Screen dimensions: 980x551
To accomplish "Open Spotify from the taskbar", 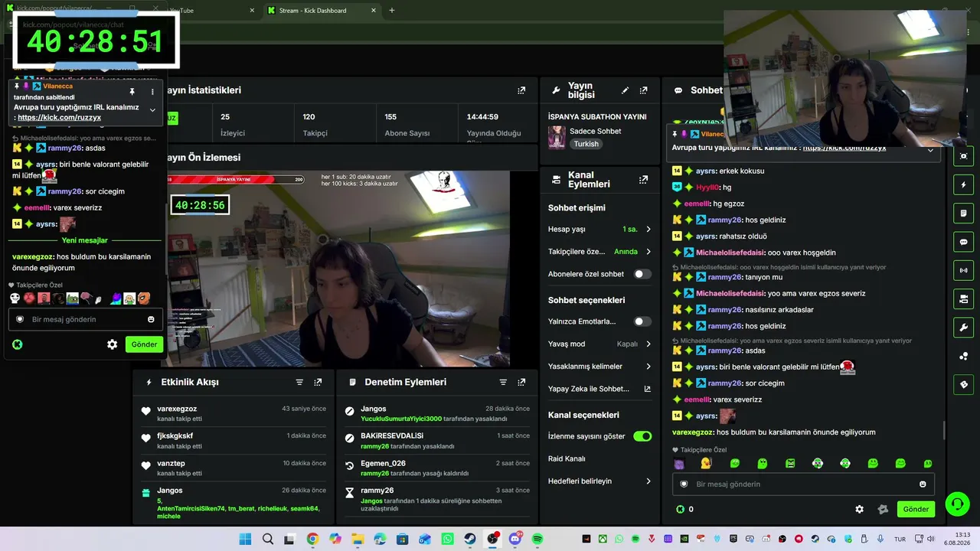I will click(537, 540).
